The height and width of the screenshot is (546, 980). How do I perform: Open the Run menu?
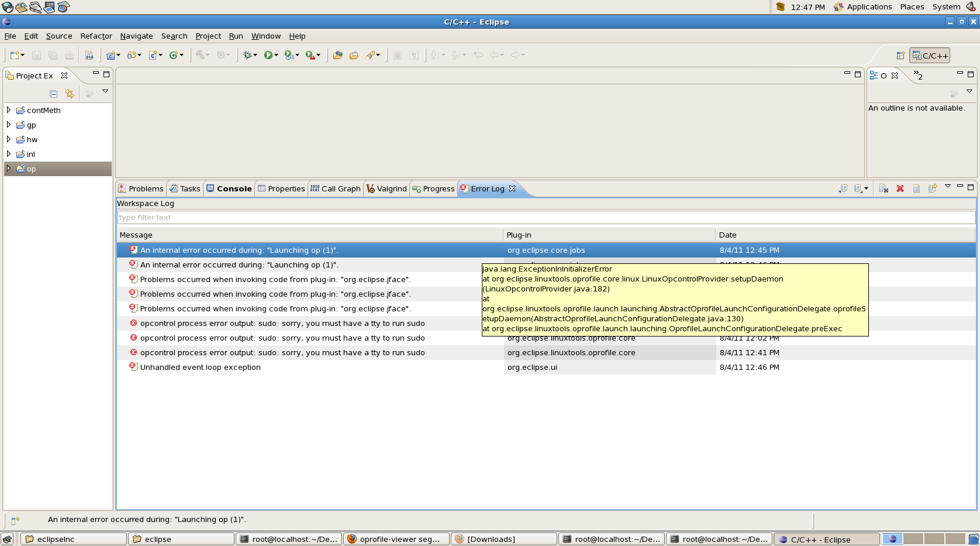tap(236, 36)
